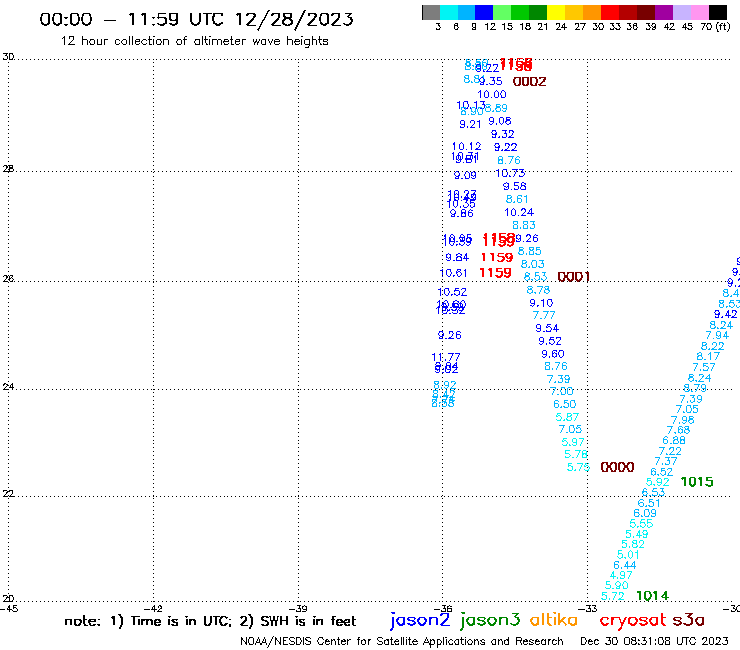
Task: Click the longitude axis label -36
Action: point(443,608)
